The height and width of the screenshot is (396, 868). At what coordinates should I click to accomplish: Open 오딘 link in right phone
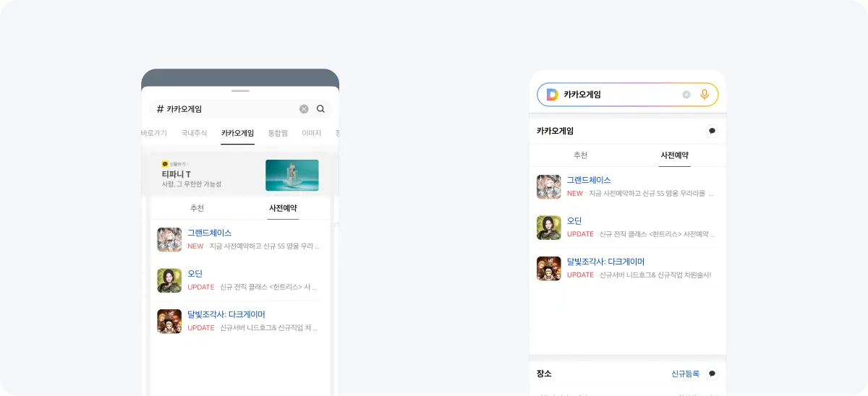coord(574,221)
